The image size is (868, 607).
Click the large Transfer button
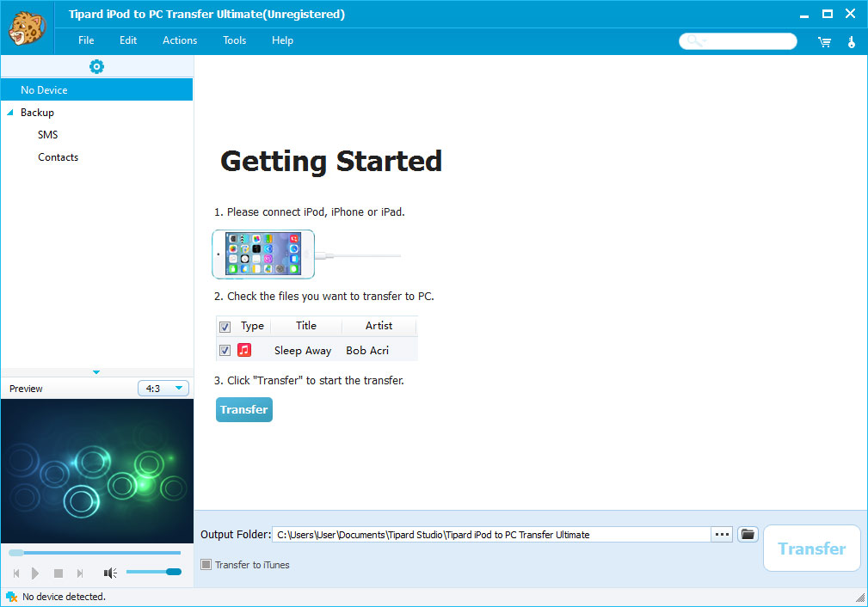point(811,549)
